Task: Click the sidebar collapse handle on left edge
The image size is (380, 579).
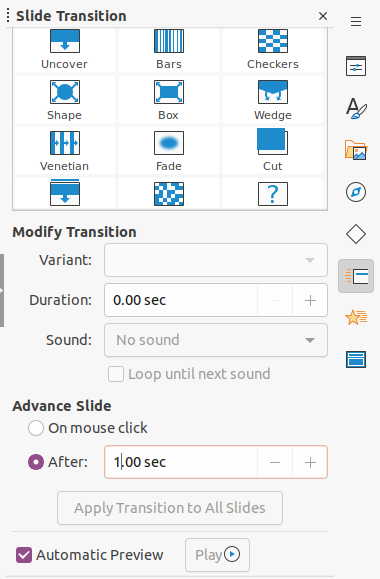Action: pyautogui.click(x=2, y=290)
